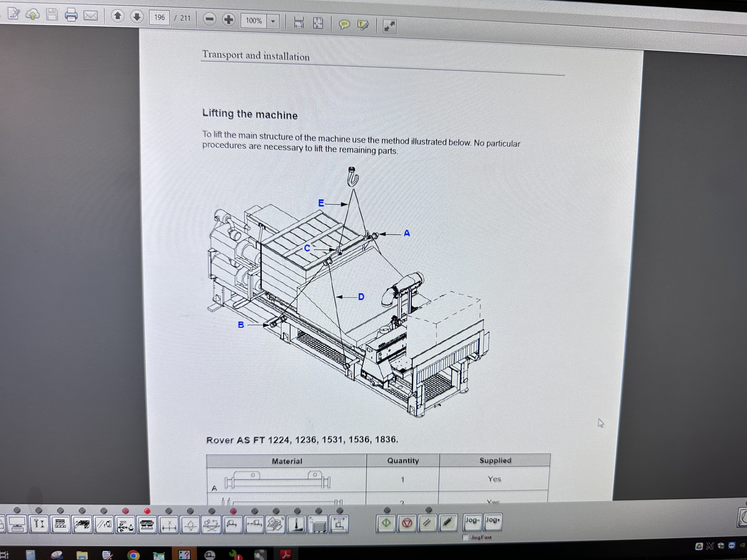Go to previous page arrow
The width and height of the screenshot is (747, 560).
(117, 16)
